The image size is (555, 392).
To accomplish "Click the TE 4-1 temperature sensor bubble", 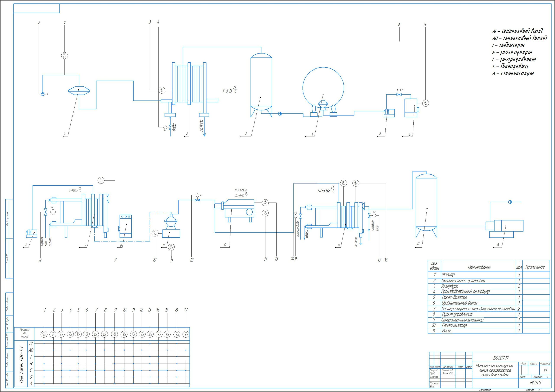I will tap(101, 180).
